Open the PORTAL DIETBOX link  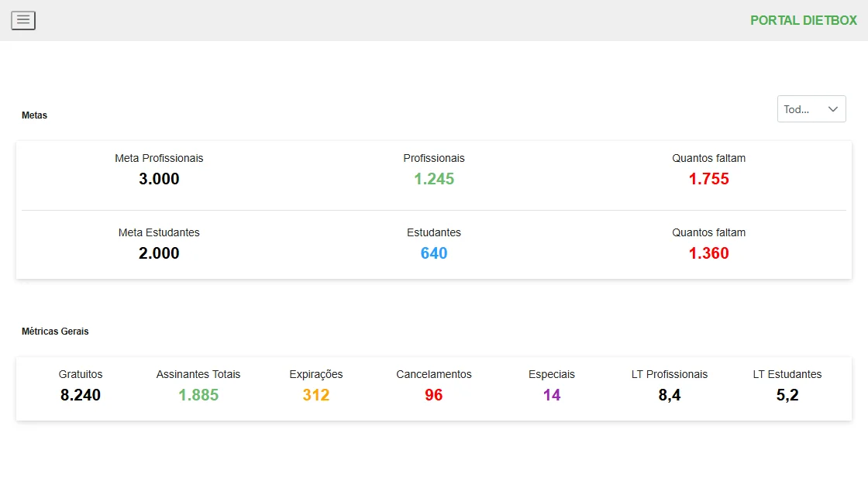pyautogui.click(x=803, y=20)
